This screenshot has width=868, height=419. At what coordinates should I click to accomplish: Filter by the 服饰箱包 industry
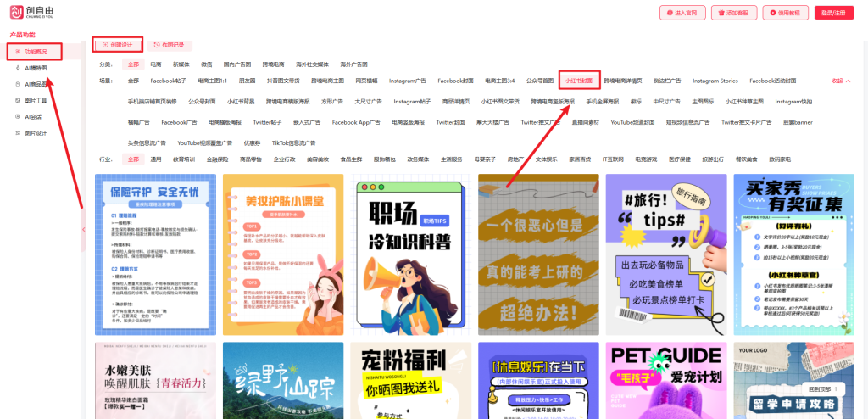[385, 159]
